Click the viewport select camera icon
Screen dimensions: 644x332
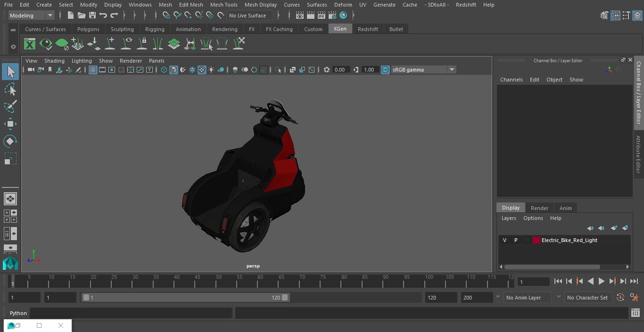point(31,70)
